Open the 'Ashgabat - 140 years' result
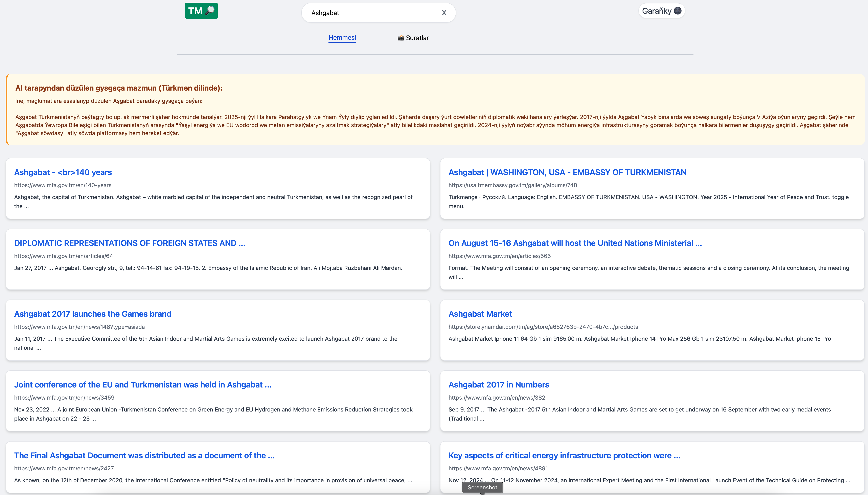Image resolution: width=868 pixels, height=495 pixels. pos(63,172)
